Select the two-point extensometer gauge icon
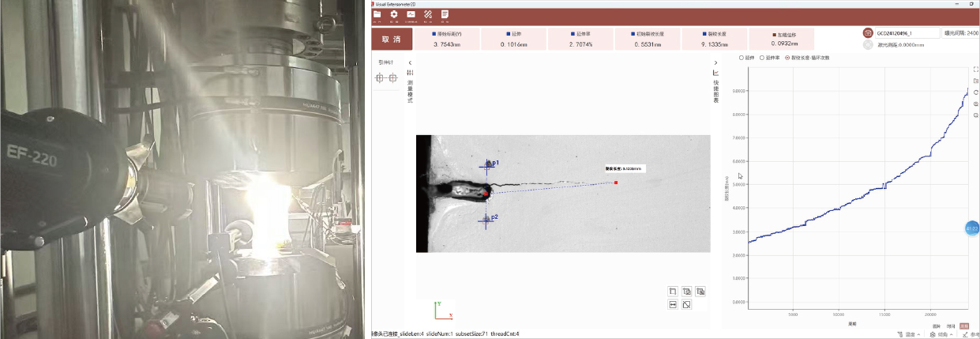 pyautogui.click(x=387, y=77)
